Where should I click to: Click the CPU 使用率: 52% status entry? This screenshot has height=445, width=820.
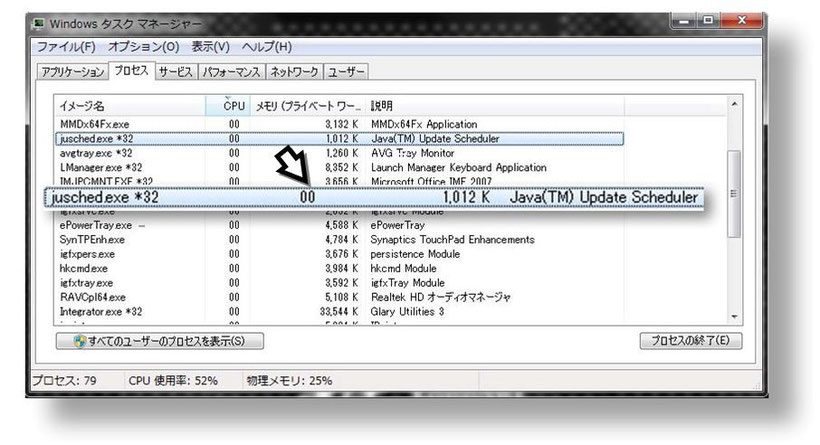(x=173, y=381)
